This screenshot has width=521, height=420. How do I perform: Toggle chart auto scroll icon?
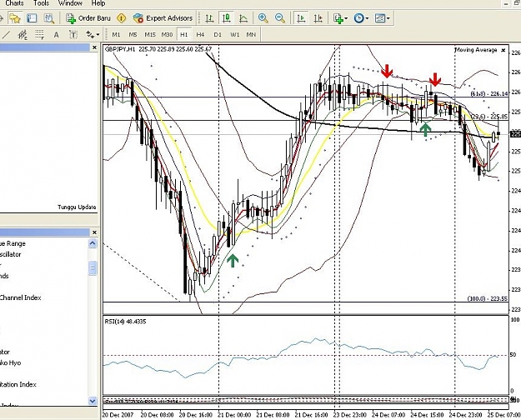pos(301,18)
